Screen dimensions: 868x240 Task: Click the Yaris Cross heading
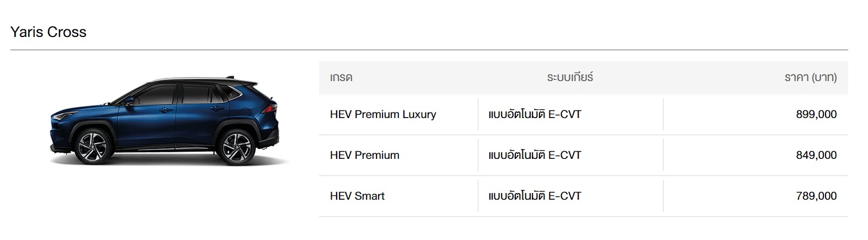(x=48, y=32)
